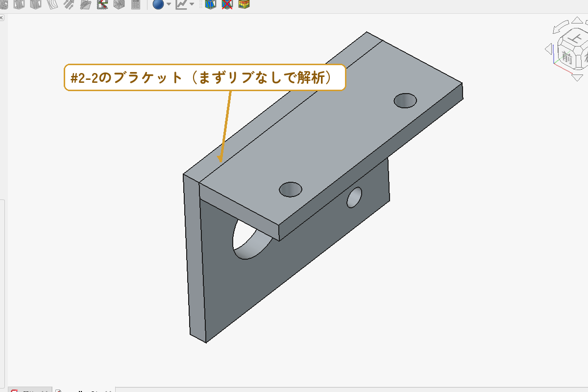Image resolution: width=588 pixels, height=392 pixels.
Task: Click the stamp-shaped icon with red-green graphic
Action: [102, 4]
